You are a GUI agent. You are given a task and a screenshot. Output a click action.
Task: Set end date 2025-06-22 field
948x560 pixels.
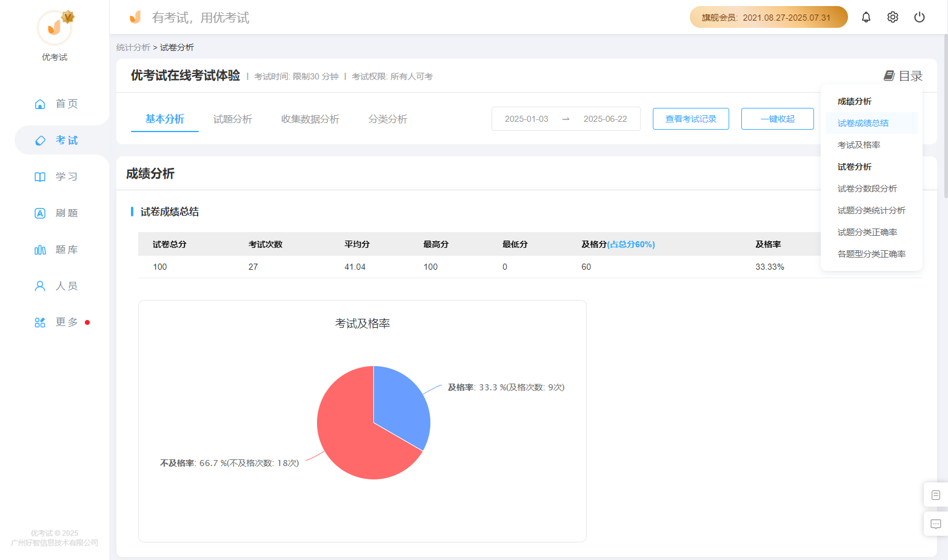pos(606,119)
